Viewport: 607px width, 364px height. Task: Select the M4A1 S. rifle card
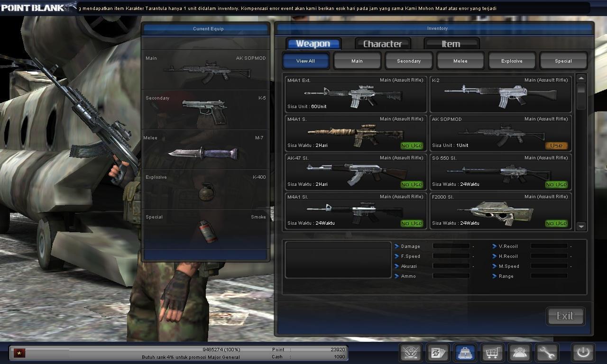point(356,133)
